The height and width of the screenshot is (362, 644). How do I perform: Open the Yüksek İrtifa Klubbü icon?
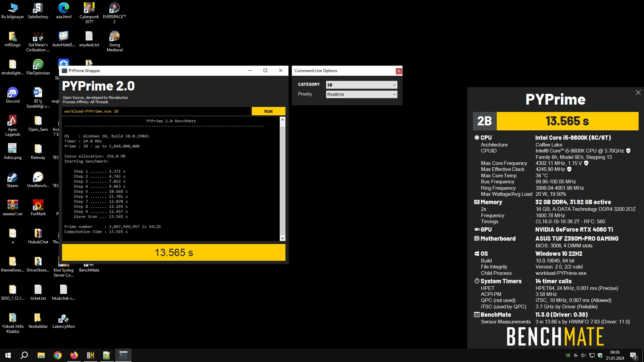tap(12, 323)
